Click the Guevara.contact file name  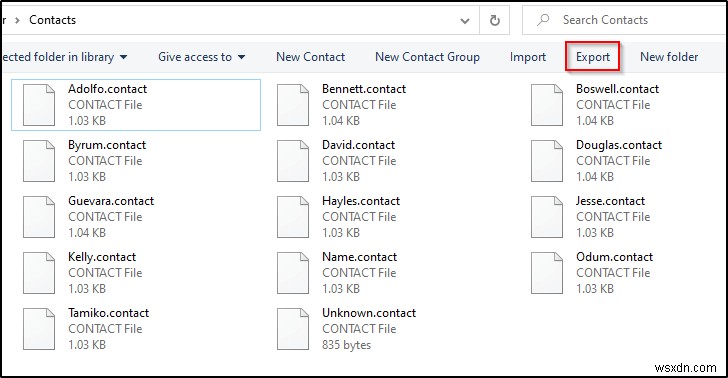tap(111, 201)
